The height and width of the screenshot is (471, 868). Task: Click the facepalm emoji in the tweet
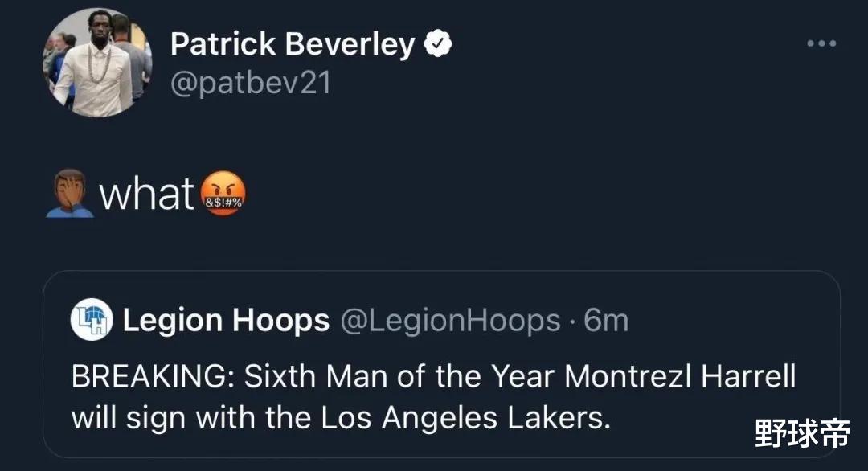coord(68,192)
